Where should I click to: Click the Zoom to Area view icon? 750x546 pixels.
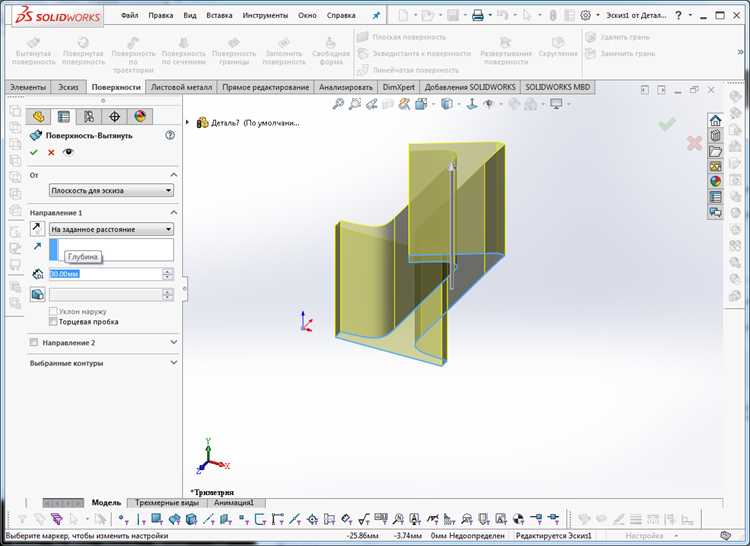(x=355, y=104)
